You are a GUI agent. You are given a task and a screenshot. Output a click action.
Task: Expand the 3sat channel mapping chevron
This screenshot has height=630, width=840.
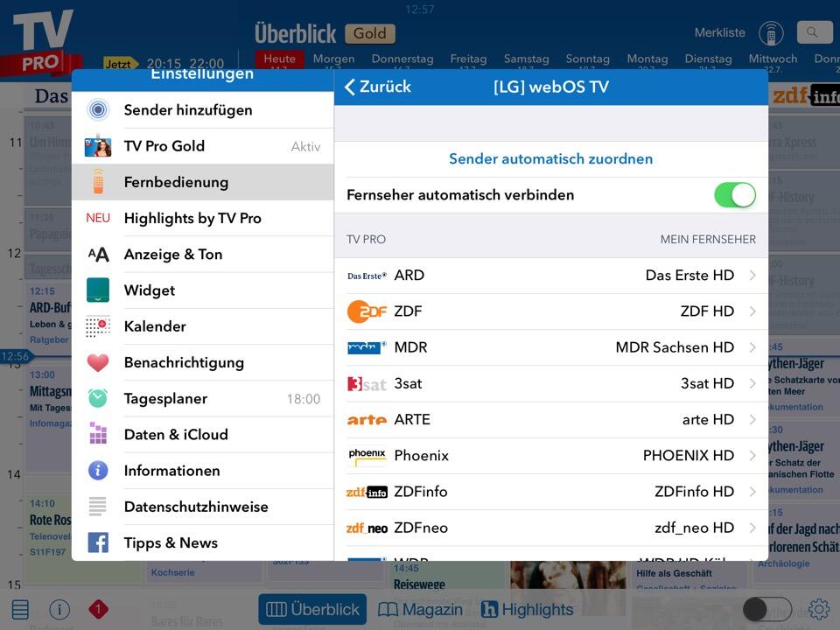(x=752, y=383)
